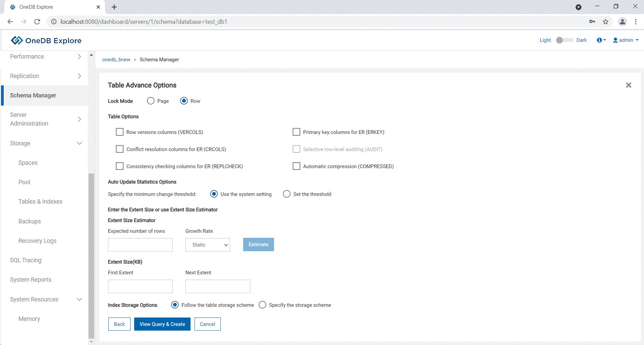
Task: Open the Chrome profile avatar icon
Action: point(622,22)
